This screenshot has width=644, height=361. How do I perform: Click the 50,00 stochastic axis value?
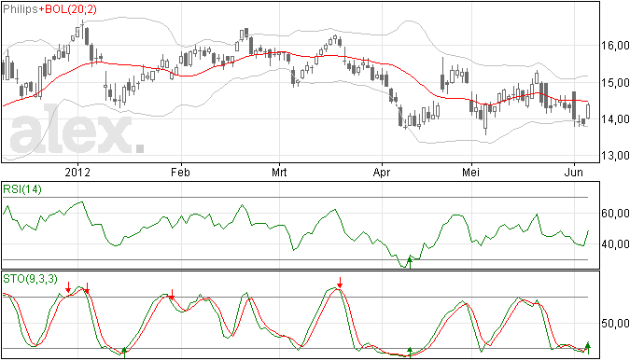pyautogui.click(x=615, y=324)
